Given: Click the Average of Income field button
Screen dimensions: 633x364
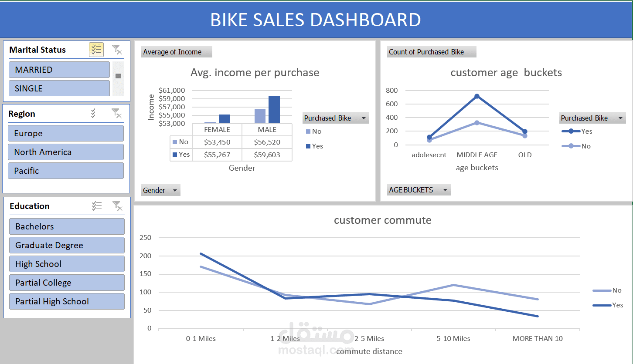Looking at the screenshot, I should (176, 51).
